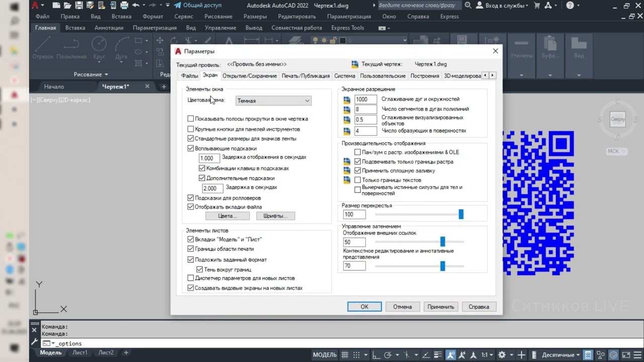
Task: Open the 1:1 annotation scale dropdown
Action: [x=486, y=354]
